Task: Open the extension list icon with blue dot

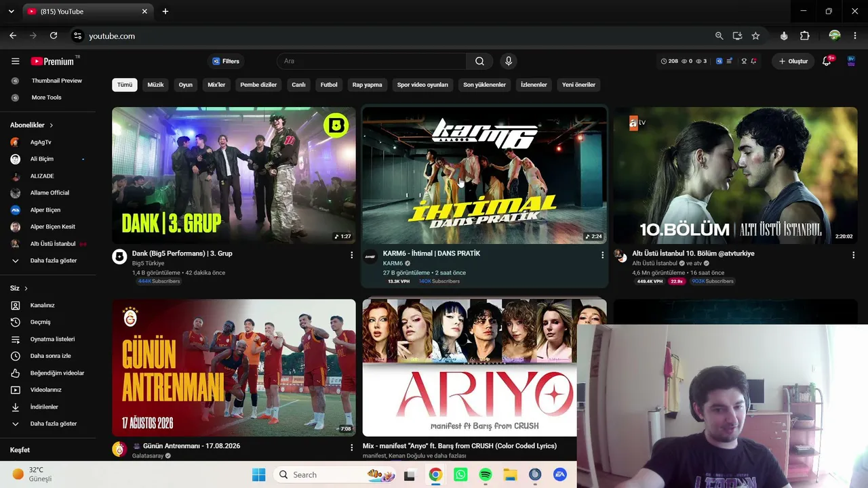Action: point(729,61)
